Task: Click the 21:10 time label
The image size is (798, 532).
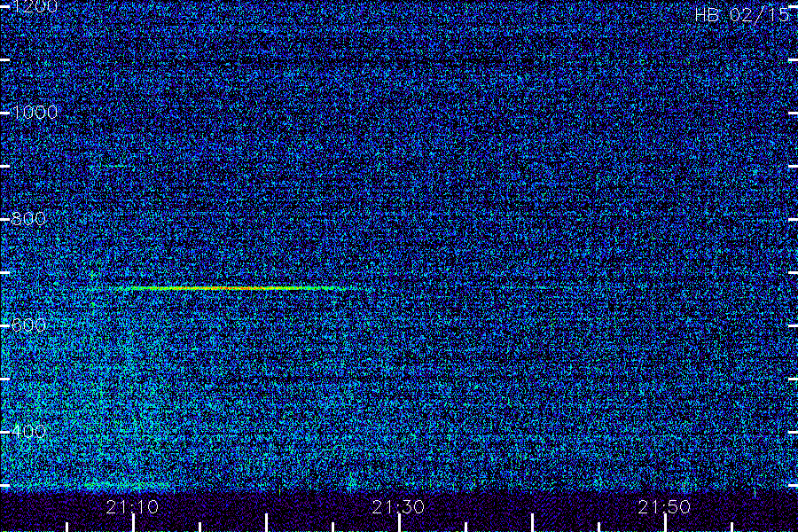Action: [x=132, y=507]
